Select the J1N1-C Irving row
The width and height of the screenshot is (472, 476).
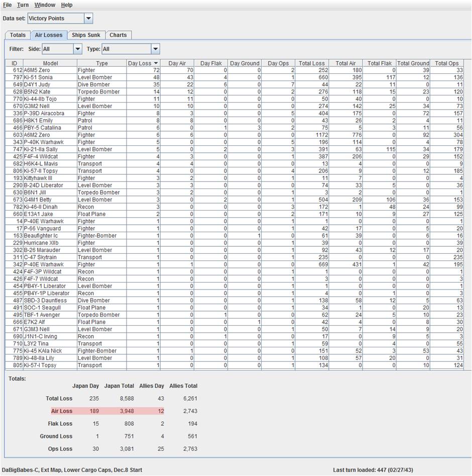[234, 336]
